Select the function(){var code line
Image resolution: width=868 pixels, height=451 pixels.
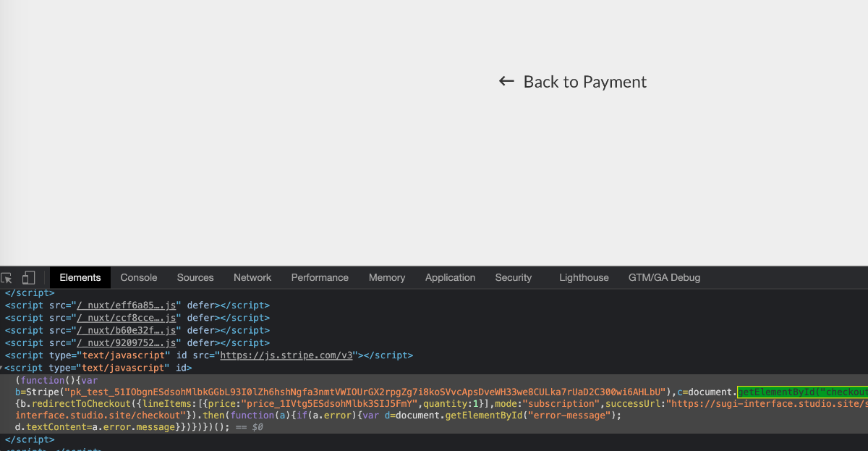56,380
